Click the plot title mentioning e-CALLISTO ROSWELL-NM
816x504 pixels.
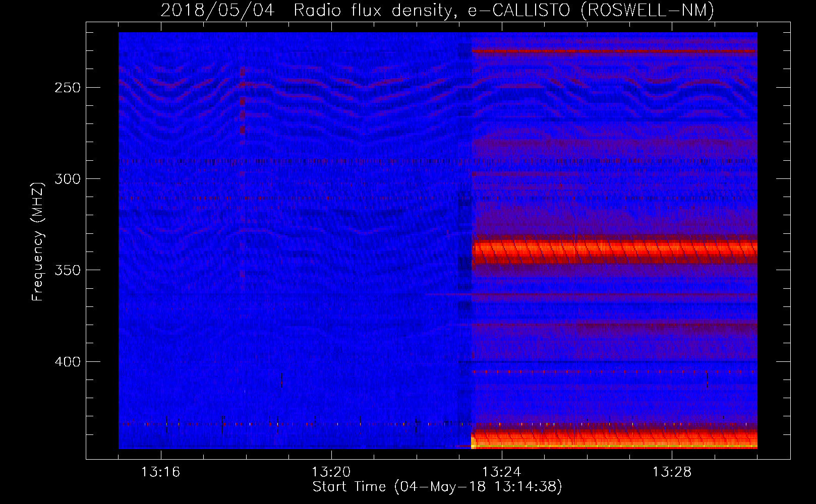click(x=437, y=11)
